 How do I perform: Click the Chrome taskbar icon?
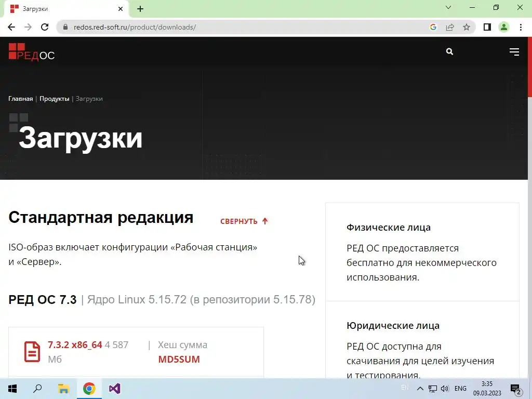coord(89,389)
